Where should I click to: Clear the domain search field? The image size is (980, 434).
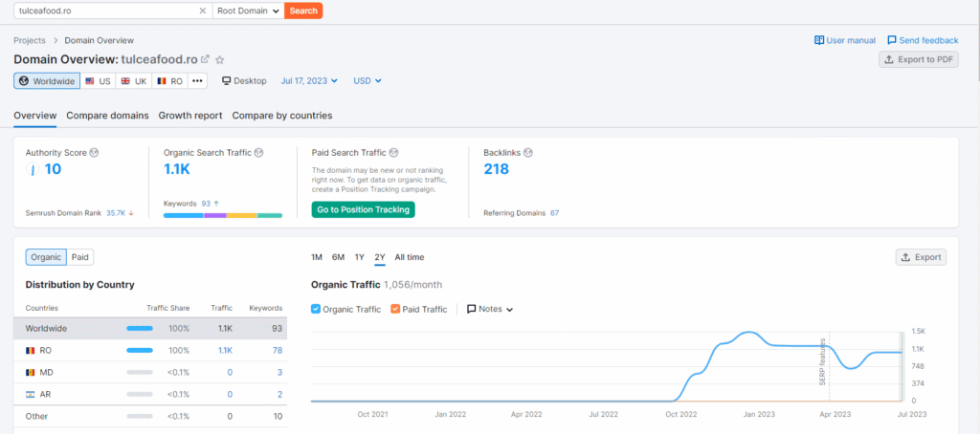click(203, 11)
